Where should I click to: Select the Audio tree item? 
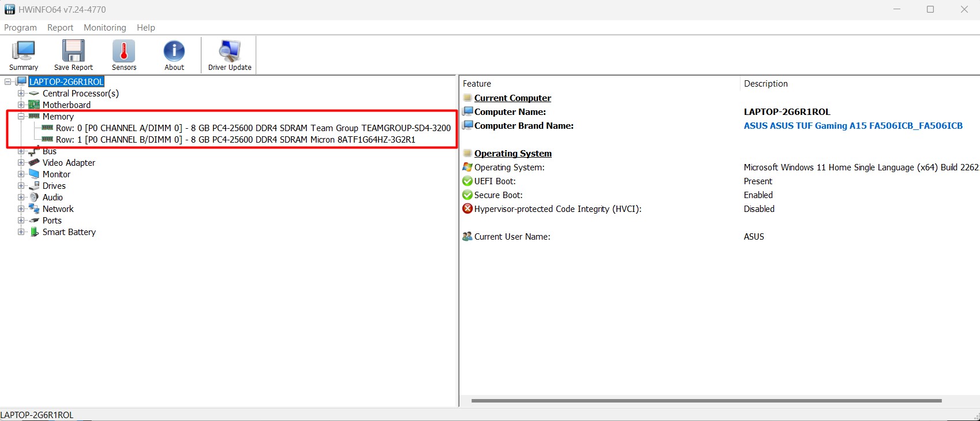click(53, 197)
